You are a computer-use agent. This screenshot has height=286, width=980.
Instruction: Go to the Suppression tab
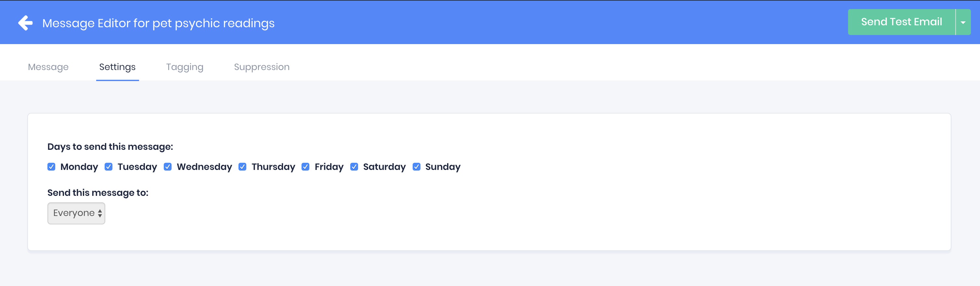[261, 67]
